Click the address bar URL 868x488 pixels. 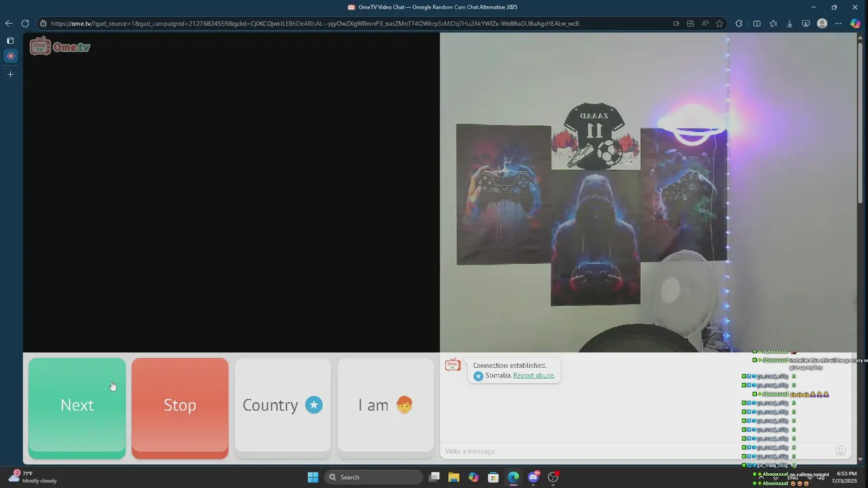[315, 24]
